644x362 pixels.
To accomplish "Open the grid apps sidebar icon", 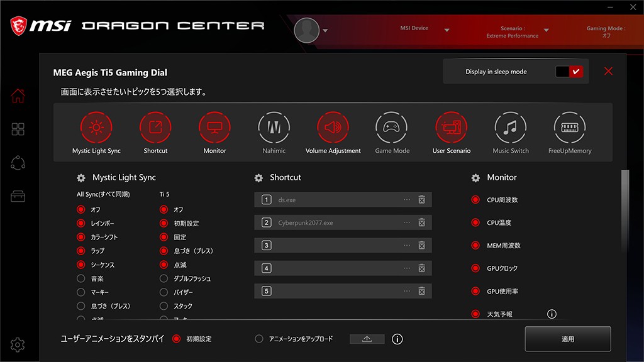I will point(18,129).
